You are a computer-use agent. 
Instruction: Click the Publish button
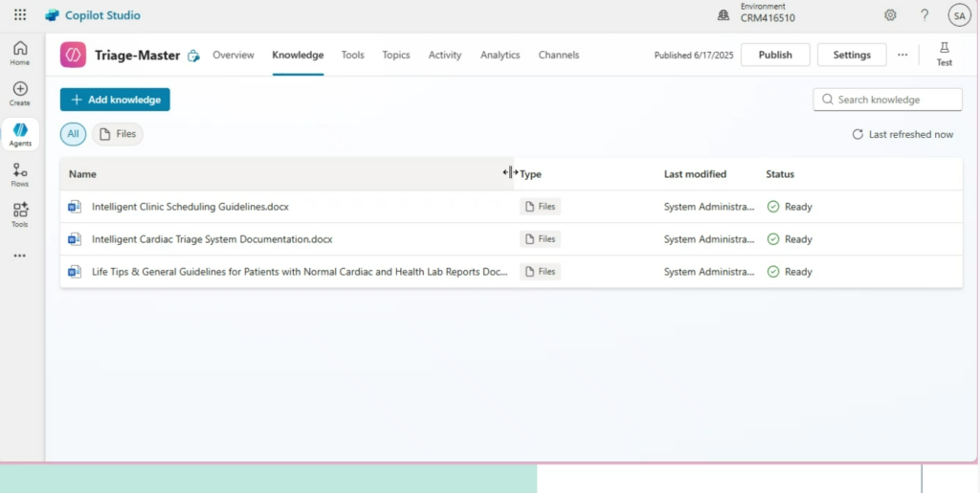point(775,55)
